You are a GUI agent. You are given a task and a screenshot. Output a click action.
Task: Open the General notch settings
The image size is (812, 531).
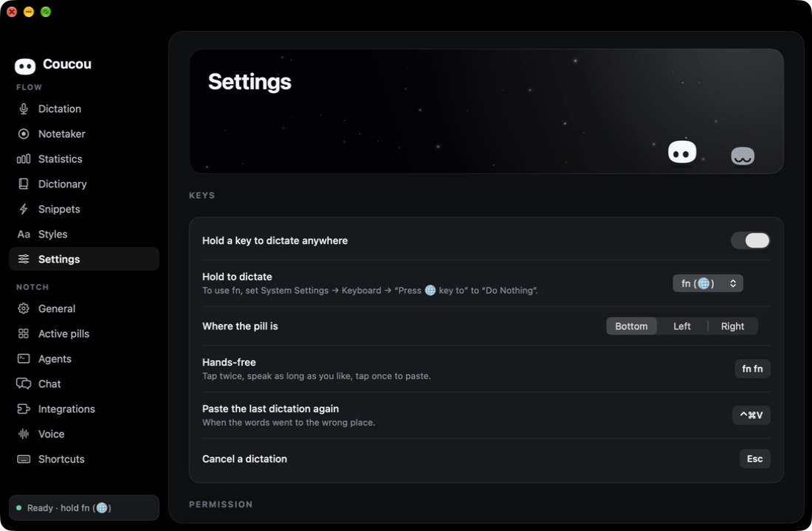click(x=84, y=308)
